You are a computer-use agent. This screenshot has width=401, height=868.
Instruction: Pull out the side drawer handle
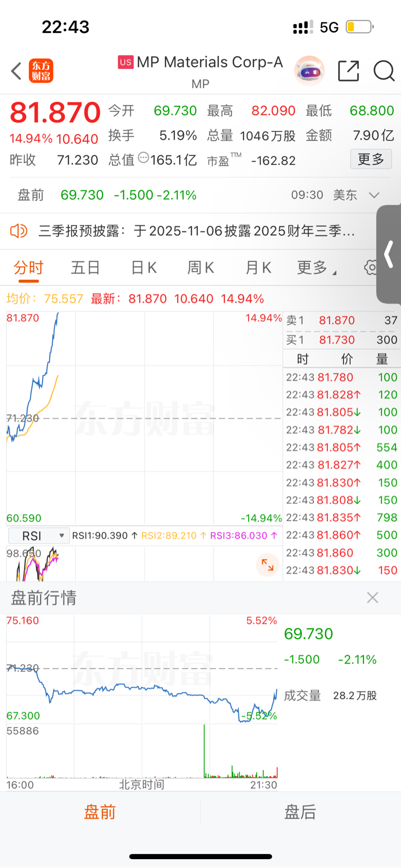(x=388, y=254)
